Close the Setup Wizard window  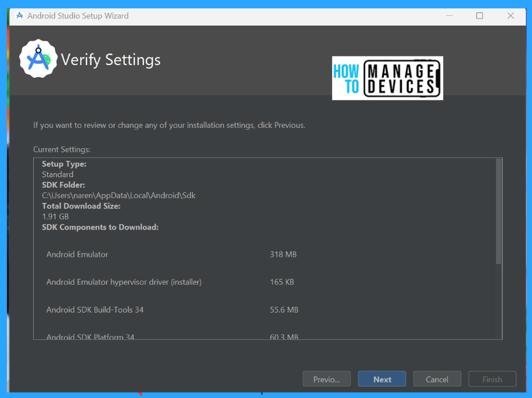pos(511,16)
